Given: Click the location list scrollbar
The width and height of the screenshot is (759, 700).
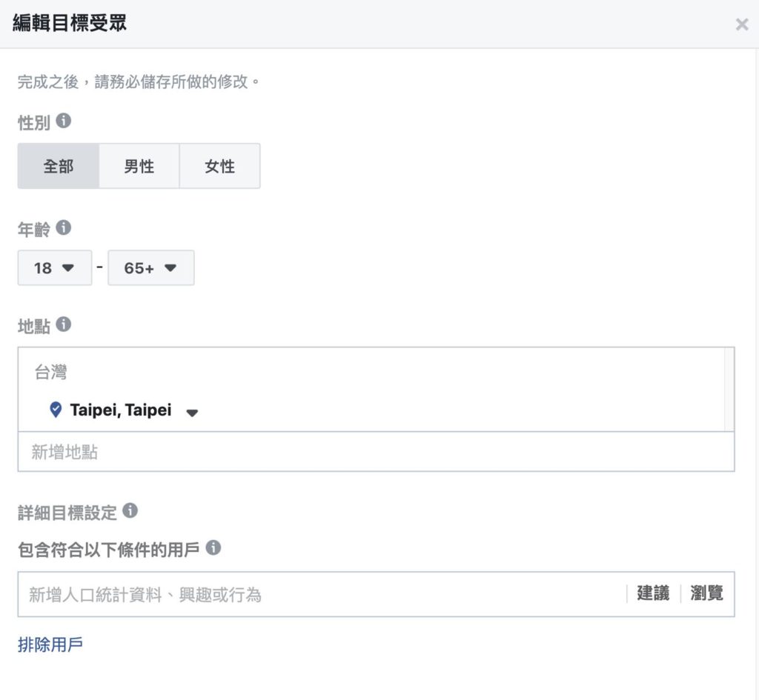Looking at the screenshot, I should coord(729,389).
